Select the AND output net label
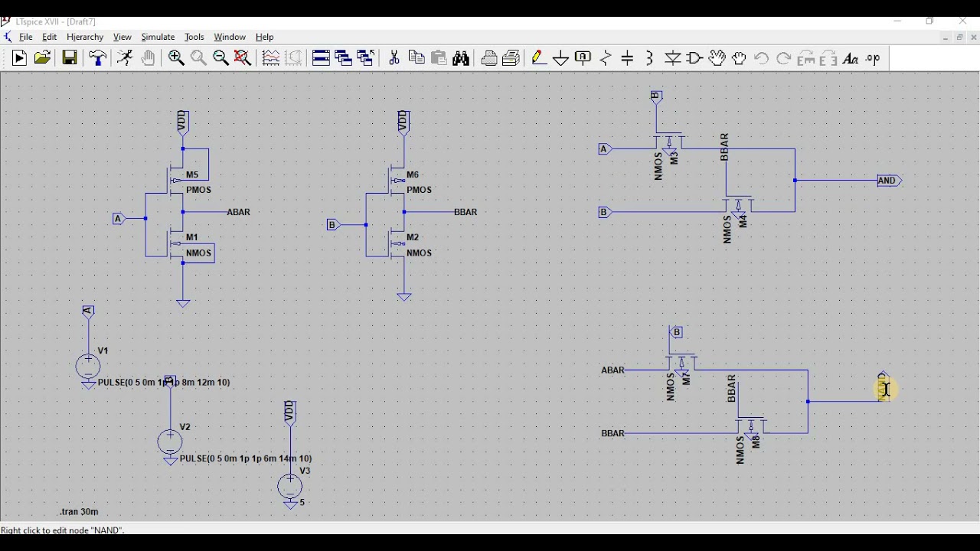Image resolution: width=980 pixels, height=551 pixels. click(x=889, y=181)
